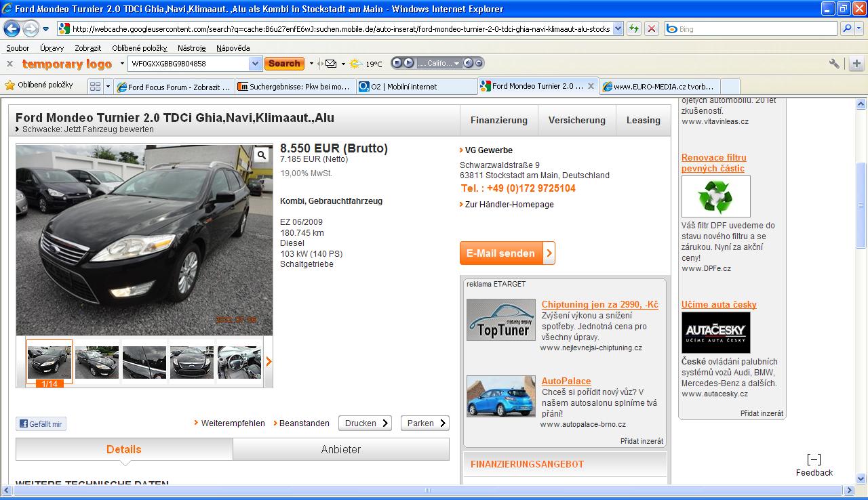Open the Nástroje menu
Screen dimensions: 868x500
(191, 48)
